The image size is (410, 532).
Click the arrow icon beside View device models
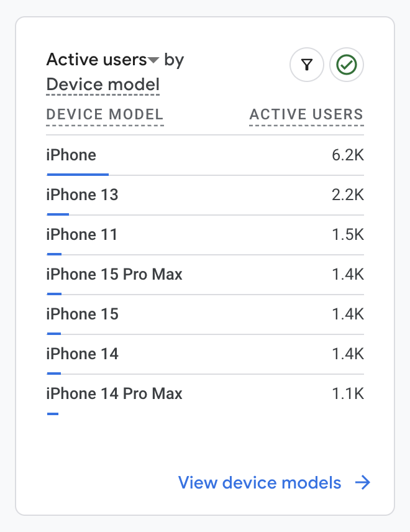[363, 483]
